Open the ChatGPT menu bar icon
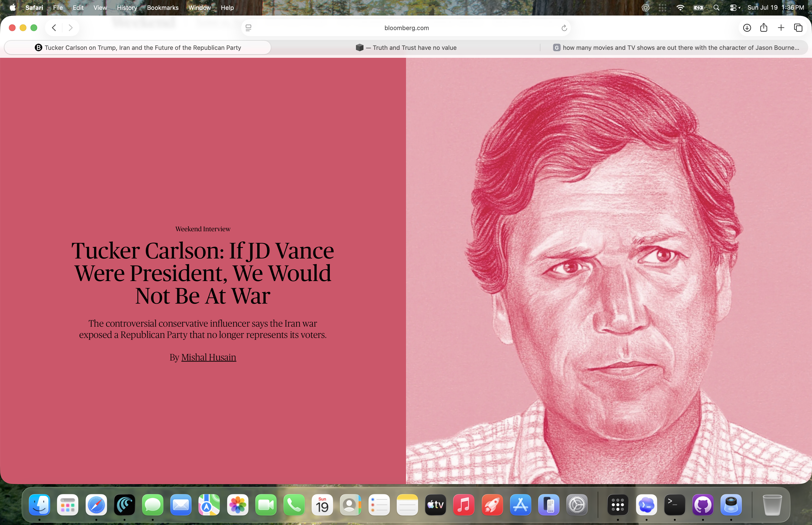Screen dimensions: 812x525 tap(645, 7)
